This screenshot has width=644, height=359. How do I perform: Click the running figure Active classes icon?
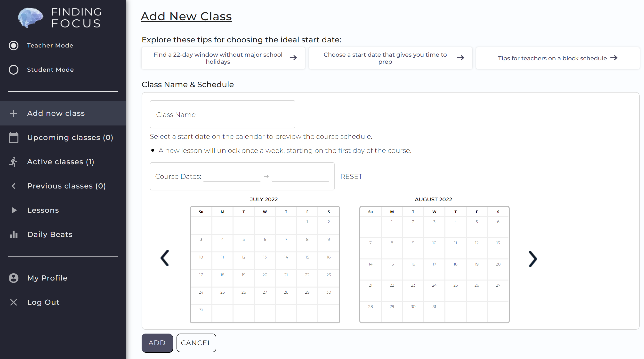(x=14, y=162)
